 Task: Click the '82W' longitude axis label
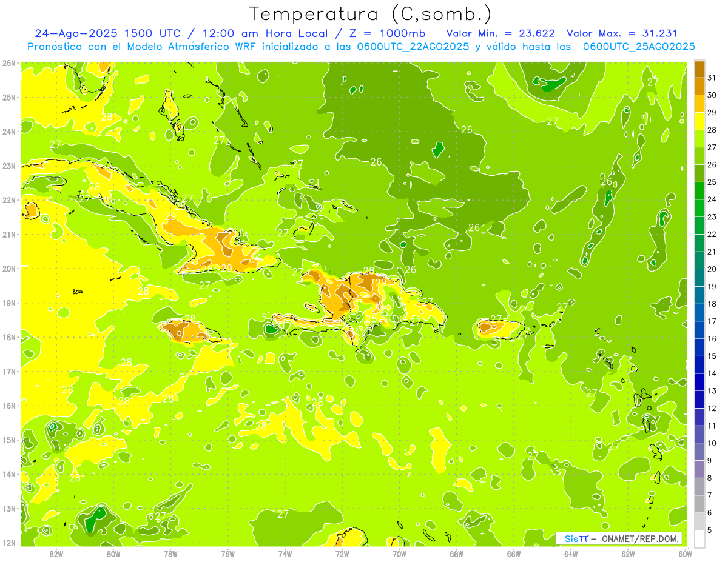56,554
